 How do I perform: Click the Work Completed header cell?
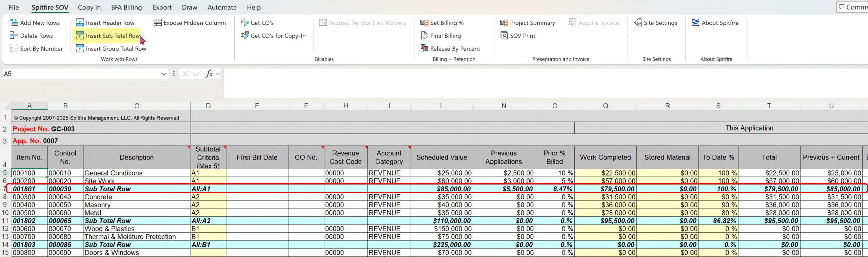[x=606, y=157]
